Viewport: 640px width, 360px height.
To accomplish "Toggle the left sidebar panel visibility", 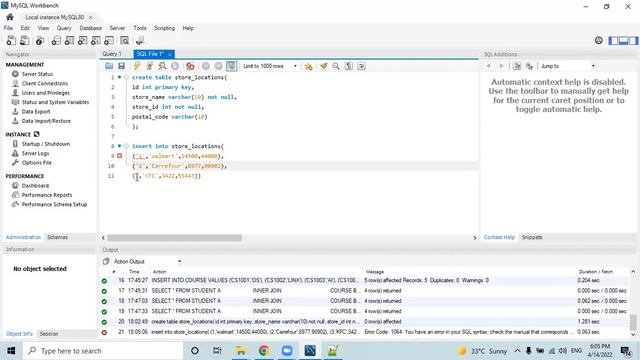I will click(x=613, y=40).
